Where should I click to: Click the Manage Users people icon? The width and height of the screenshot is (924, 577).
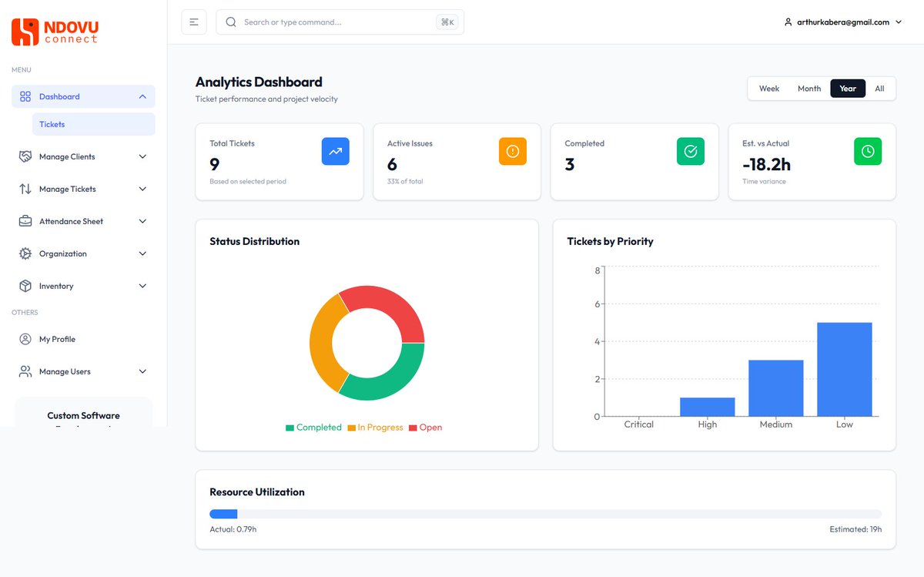(x=25, y=371)
